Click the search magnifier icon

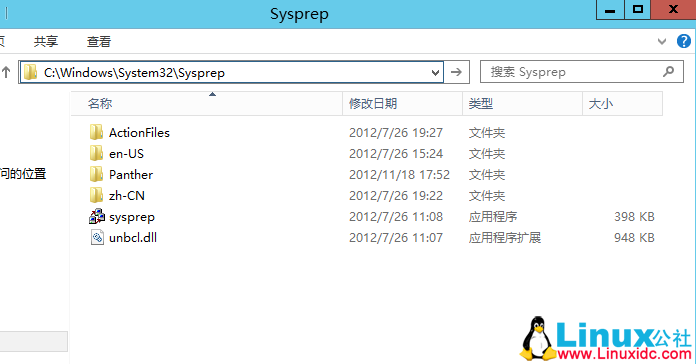668,71
